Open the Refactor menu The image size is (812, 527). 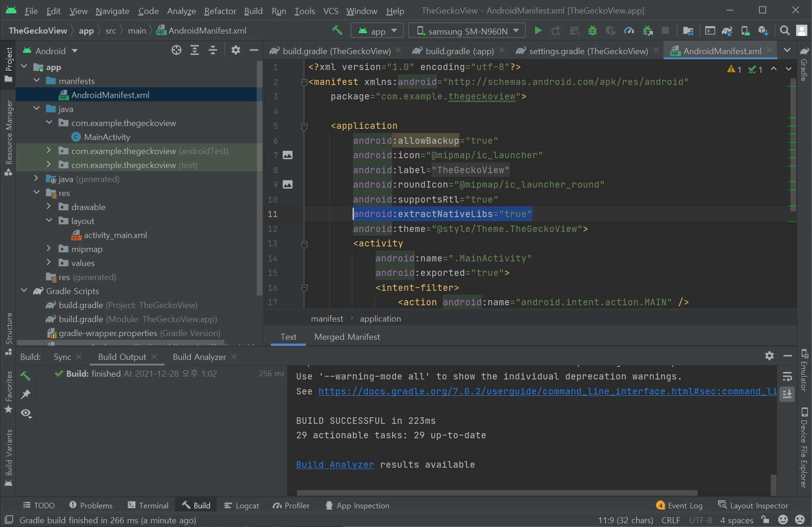220,11
